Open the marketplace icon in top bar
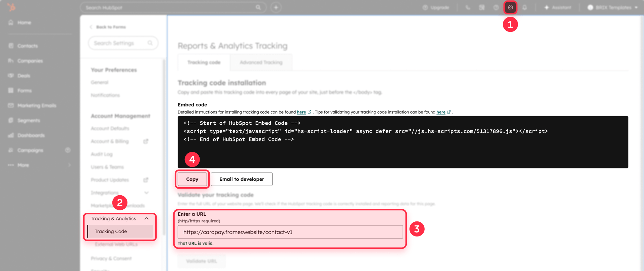This screenshot has height=271, width=644. tap(482, 7)
